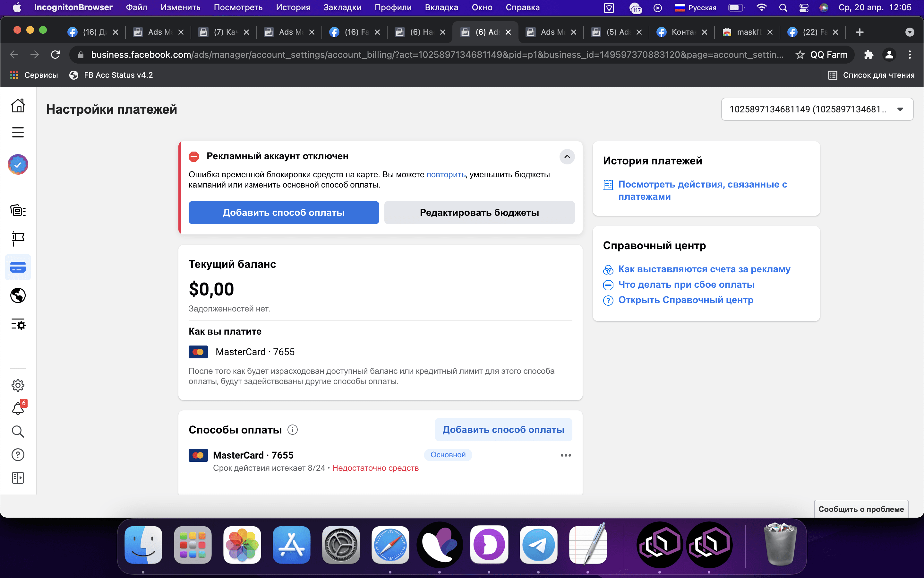The image size is (924, 578).
Task: Open Посмотреть действия, связанные с платежами link
Action: click(703, 190)
